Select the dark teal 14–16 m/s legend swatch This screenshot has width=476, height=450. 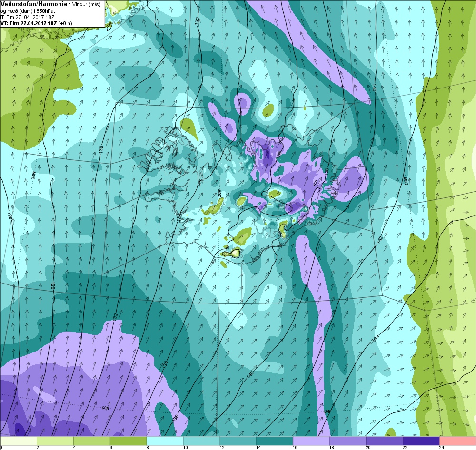275,440
